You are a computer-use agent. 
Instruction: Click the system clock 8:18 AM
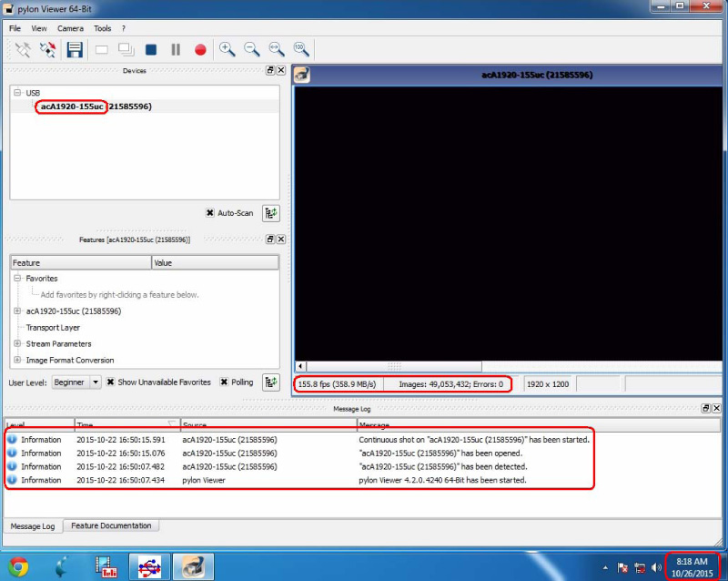692,567
